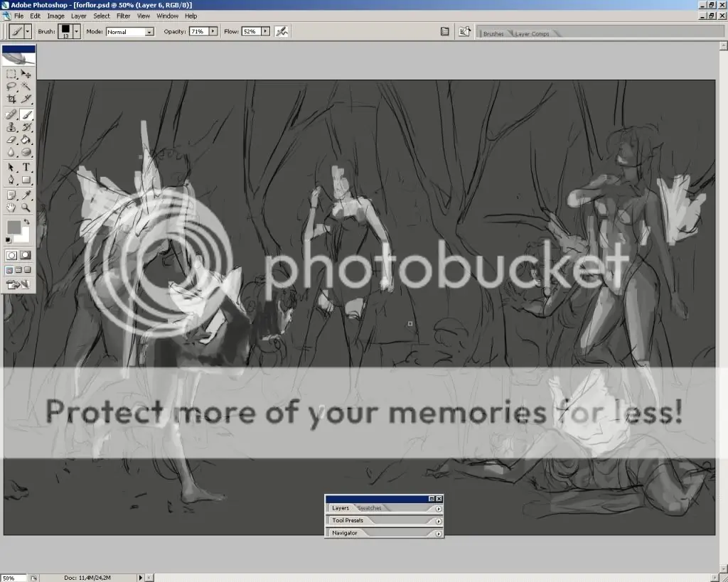The height and width of the screenshot is (582, 728).
Task: Open the Window menu
Action: tap(167, 16)
